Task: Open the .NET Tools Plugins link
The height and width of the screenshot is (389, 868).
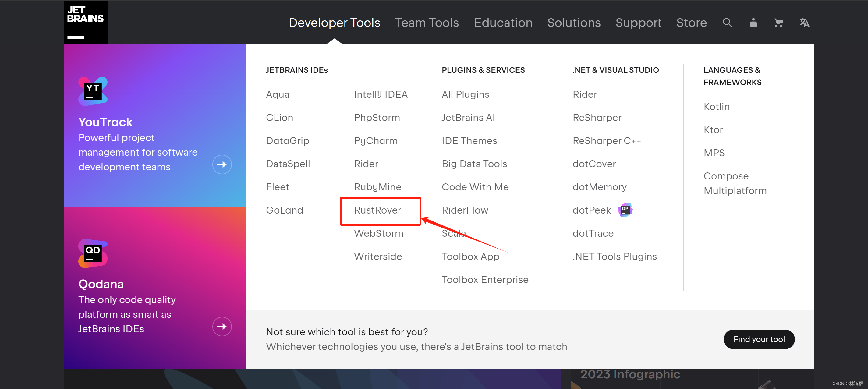Action: [615, 256]
